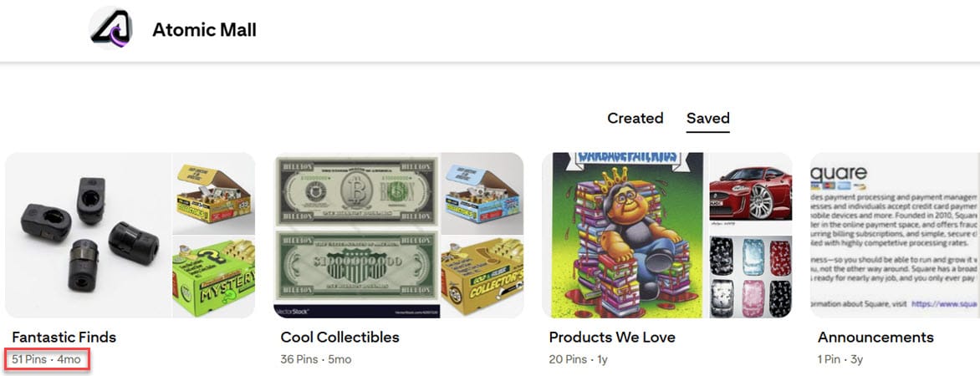Open the Atomic Mall profile name
Screen dimensions: 980x376
204,29
